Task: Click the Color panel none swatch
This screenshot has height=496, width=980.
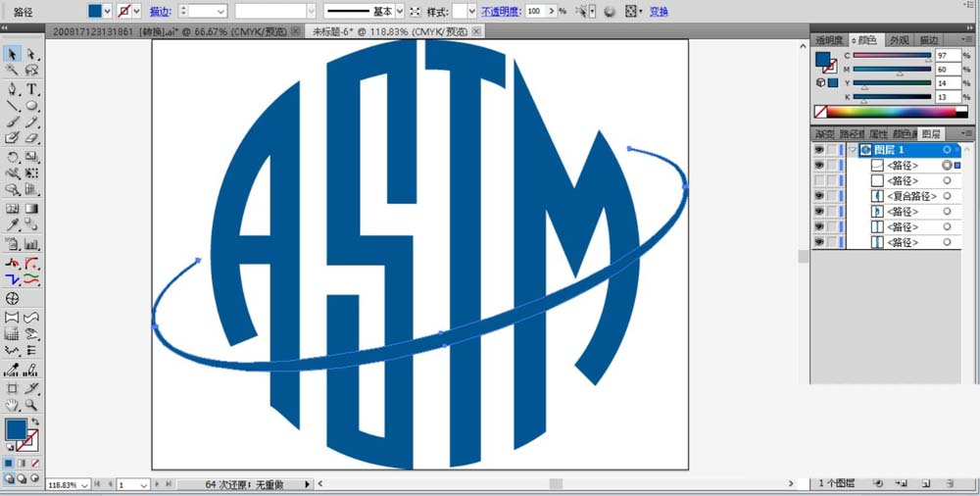Action: click(x=820, y=112)
